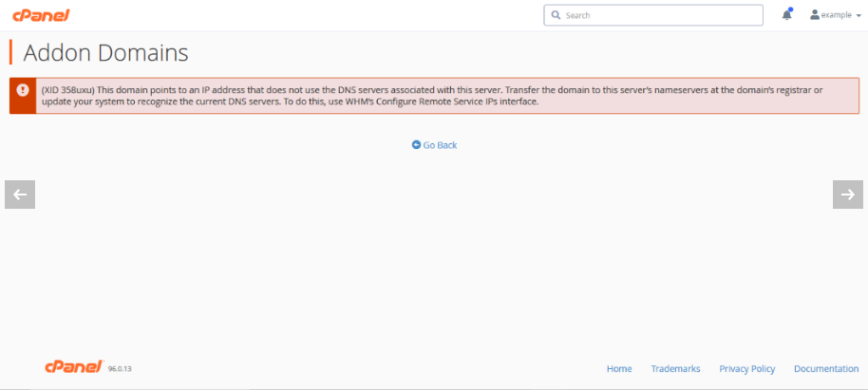Go to the previous slide with the left arrow
This screenshot has height=390, width=868.
[20, 195]
